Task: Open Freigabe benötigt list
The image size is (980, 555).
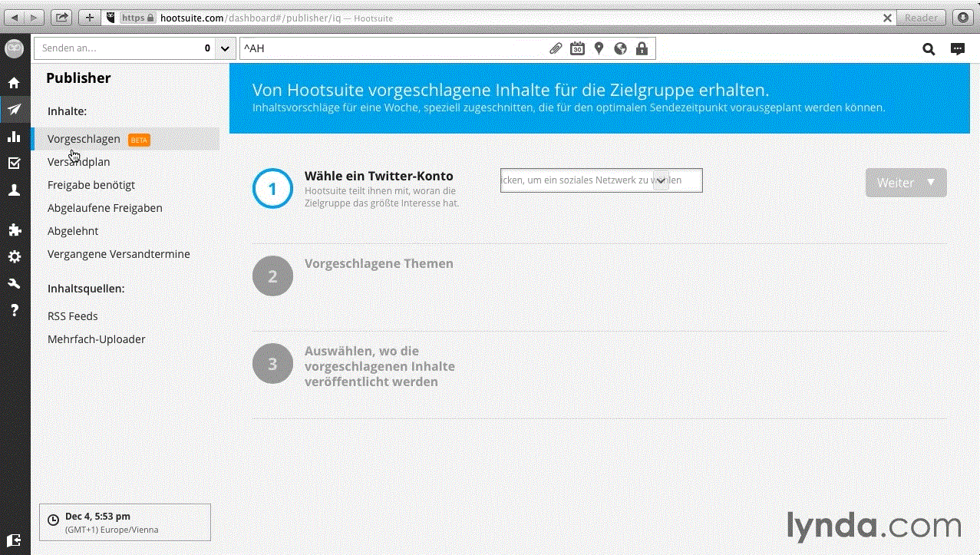Action: coord(91,185)
